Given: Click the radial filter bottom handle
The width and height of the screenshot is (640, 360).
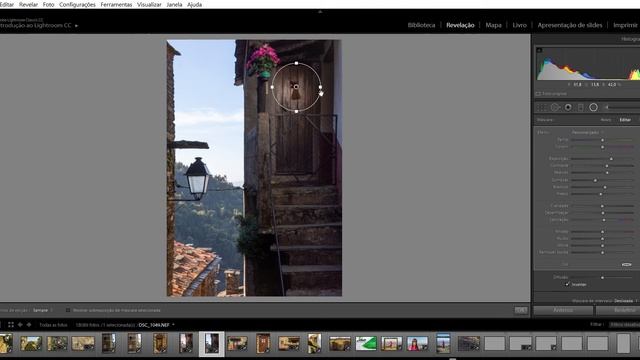Looking at the screenshot, I should tap(296, 111).
